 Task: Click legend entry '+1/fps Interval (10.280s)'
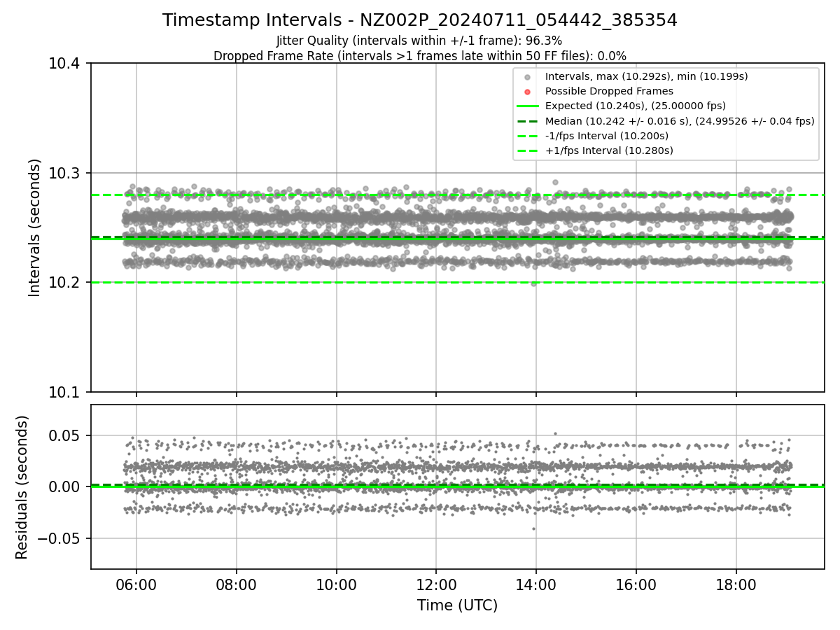click(609, 150)
